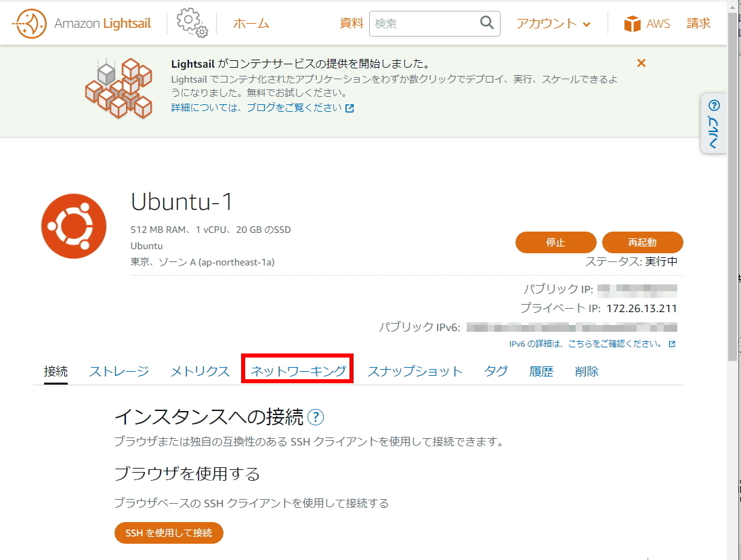The height and width of the screenshot is (560, 741).
Task: Dismiss the container service banner
Action: click(x=641, y=63)
